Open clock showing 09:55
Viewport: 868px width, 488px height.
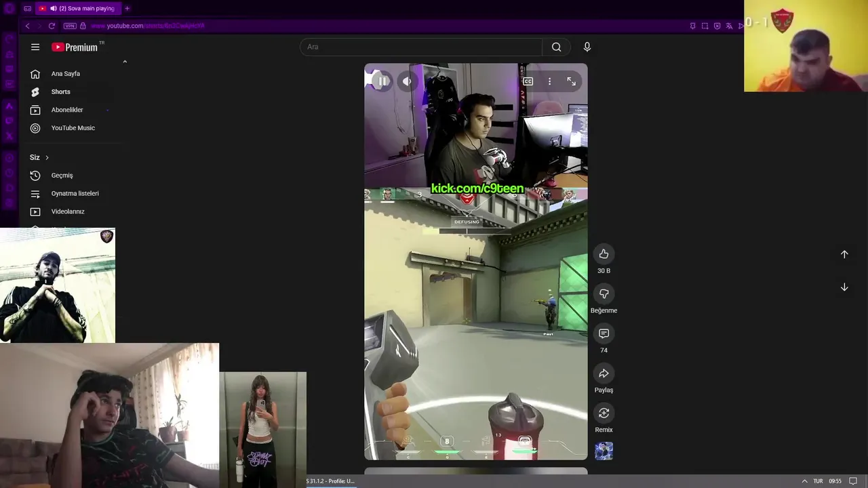(x=835, y=481)
